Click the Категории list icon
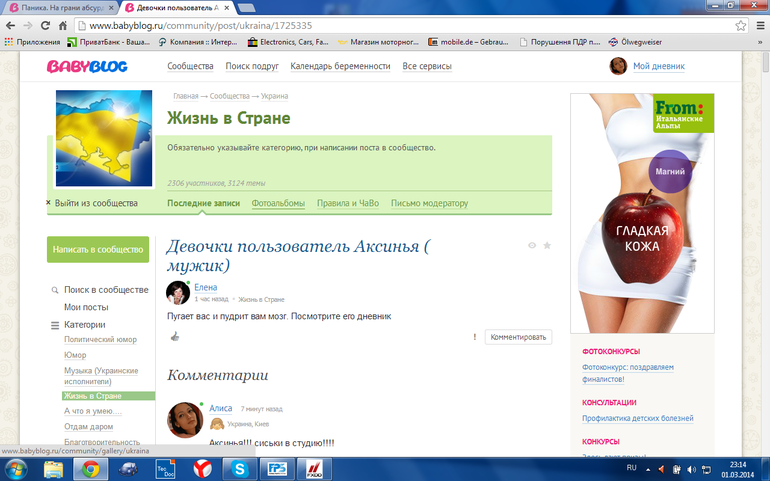770x481 pixels. click(55, 325)
